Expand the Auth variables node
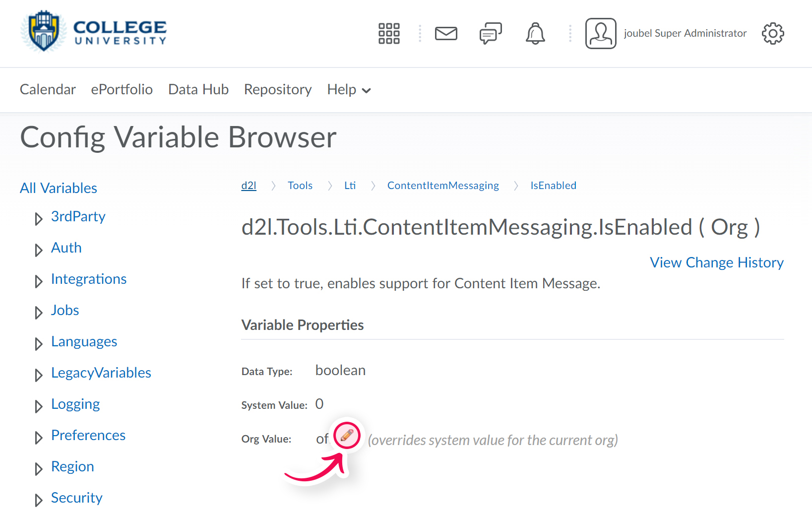This screenshot has height=515, width=812. [39, 250]
